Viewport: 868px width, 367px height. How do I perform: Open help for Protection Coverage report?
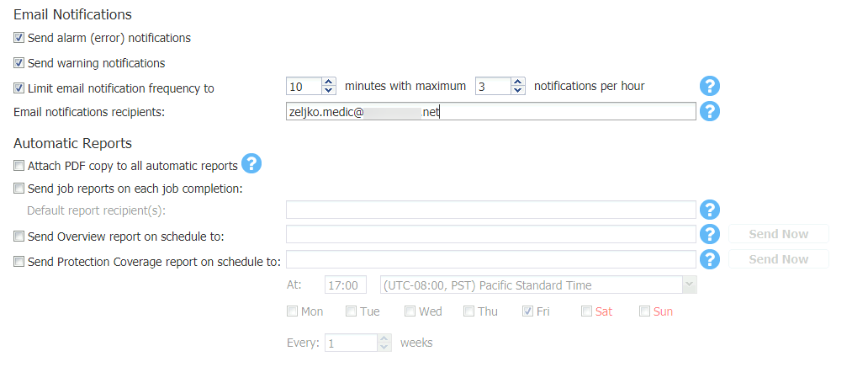(x=710, y=259)
